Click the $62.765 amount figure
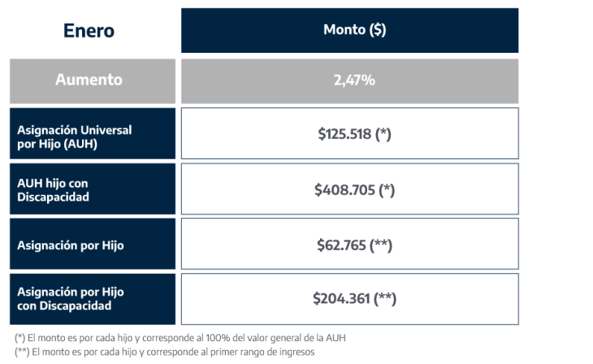This screenshot has width=593, height=364. tap(341, 245)
